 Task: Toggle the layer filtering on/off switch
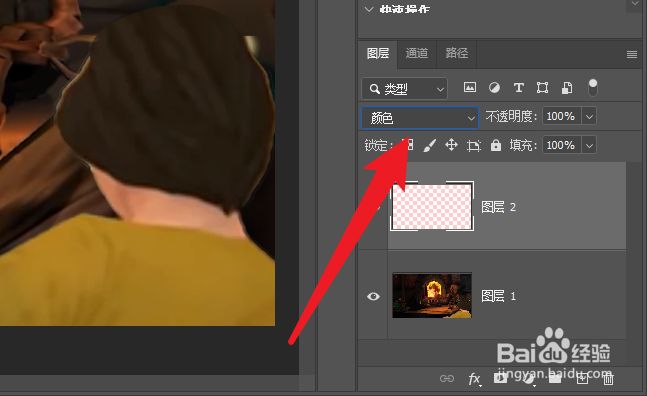tap(593, 87)
